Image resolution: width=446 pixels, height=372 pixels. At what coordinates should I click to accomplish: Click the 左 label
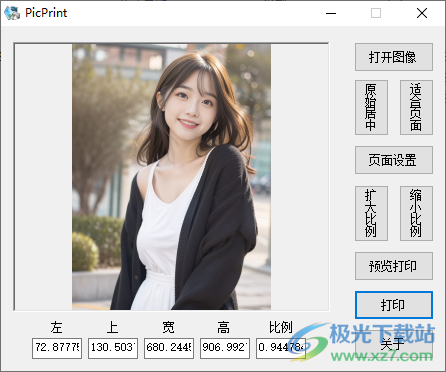point(57,327)
